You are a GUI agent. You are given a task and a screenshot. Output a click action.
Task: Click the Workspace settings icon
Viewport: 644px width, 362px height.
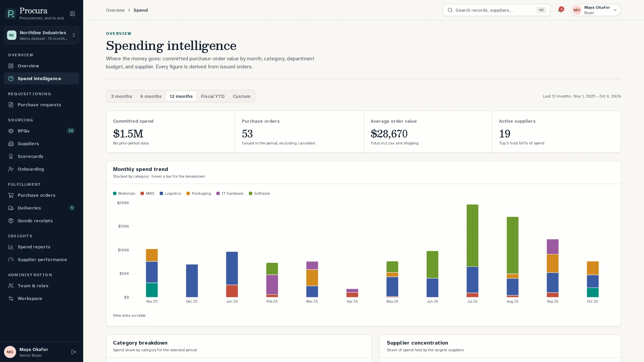tap(11, 299)
